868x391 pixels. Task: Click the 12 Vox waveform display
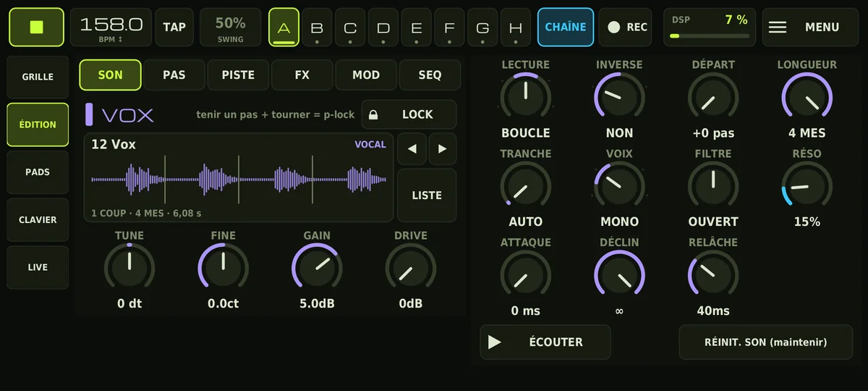[x=239, y=177]
